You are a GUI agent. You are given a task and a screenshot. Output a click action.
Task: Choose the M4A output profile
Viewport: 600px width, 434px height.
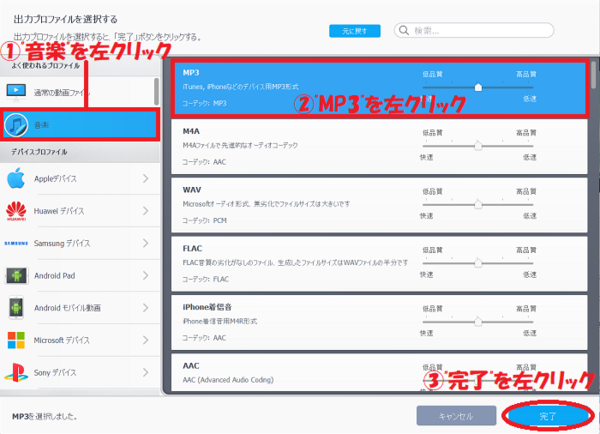tap(290, 146)
